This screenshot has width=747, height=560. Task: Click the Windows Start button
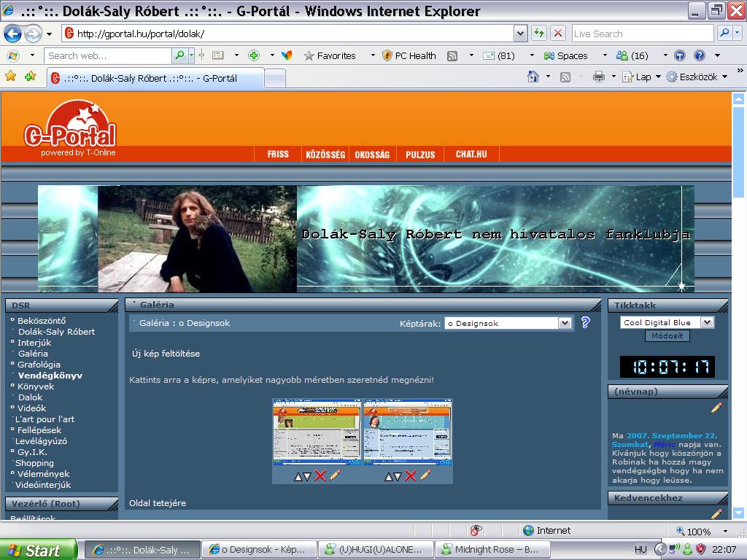[37, 550]
